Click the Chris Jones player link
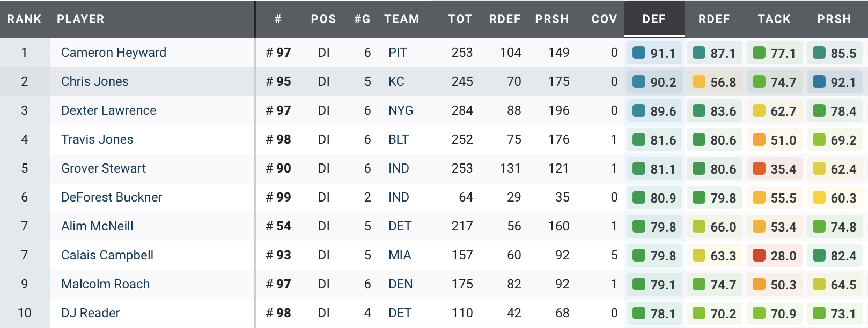This screenshot has height=328, width=868. pyautogui.click(x=95, y=81)
